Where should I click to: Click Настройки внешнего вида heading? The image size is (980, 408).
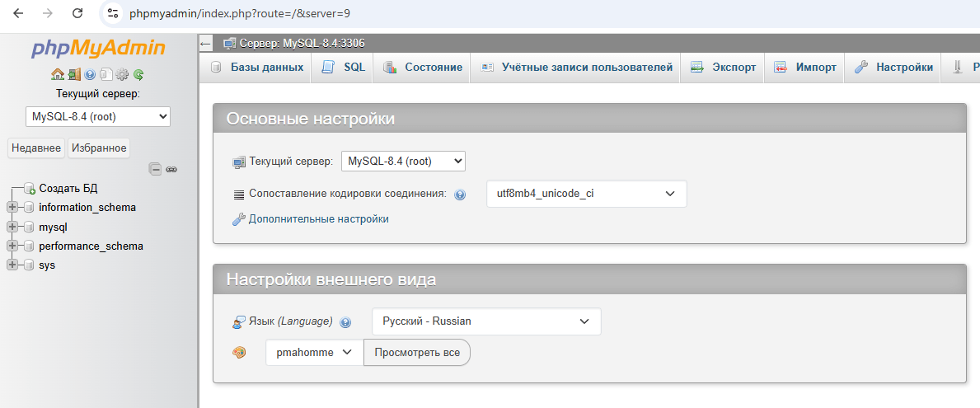(x=331, y=279)
